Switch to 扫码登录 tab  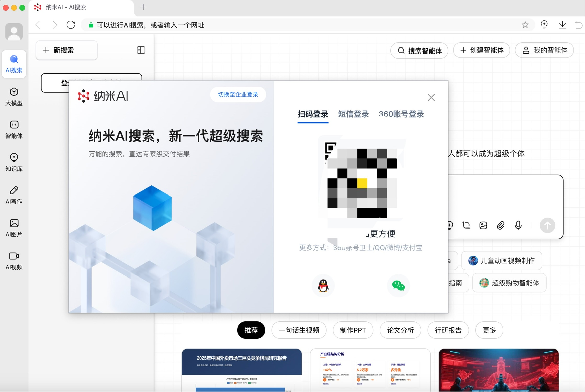click(313, 114)
